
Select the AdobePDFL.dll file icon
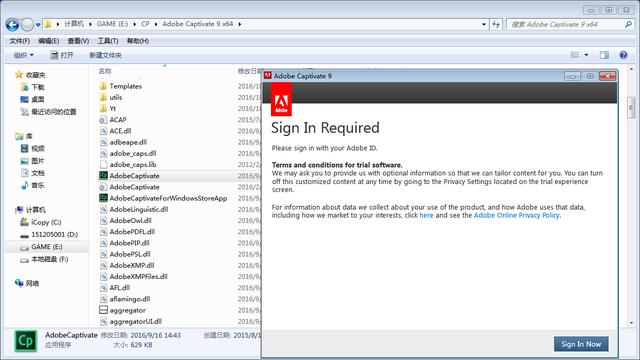pos(103,231)
